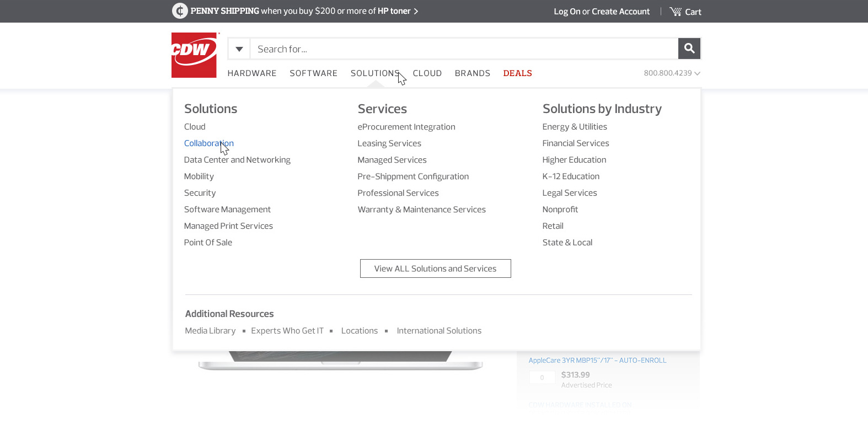Open the DEALS menu item

(517, 73)
